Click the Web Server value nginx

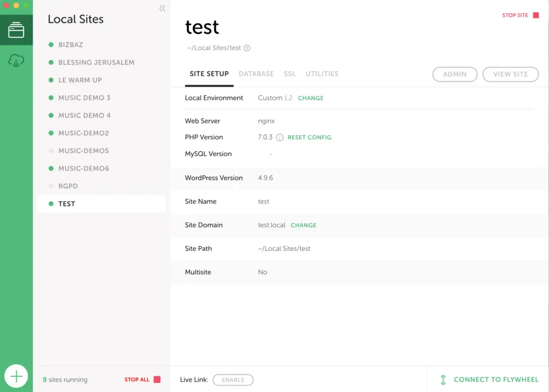[266, 121]
